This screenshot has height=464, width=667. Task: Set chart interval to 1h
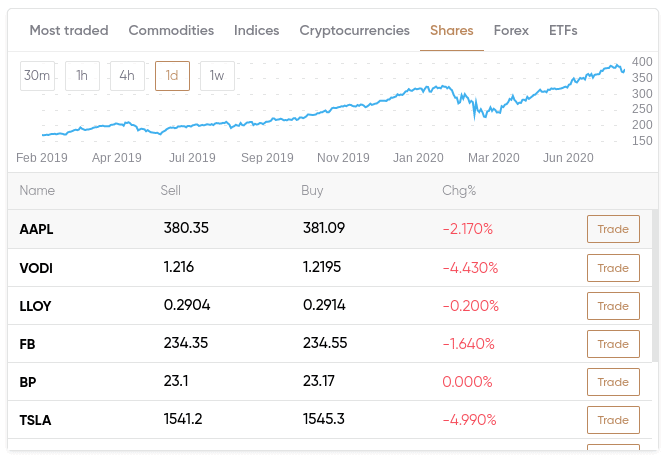[83, 76]
